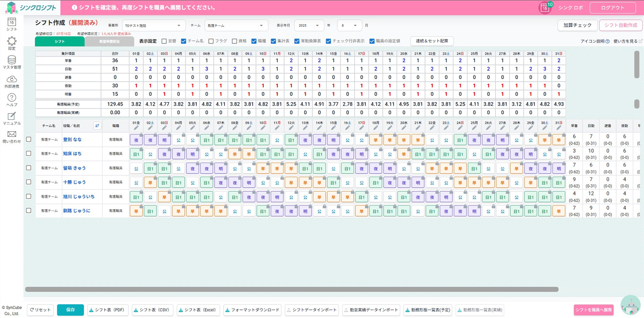
Task: Open the year dropdown showing 2025
Action: (x=309, y=26)
